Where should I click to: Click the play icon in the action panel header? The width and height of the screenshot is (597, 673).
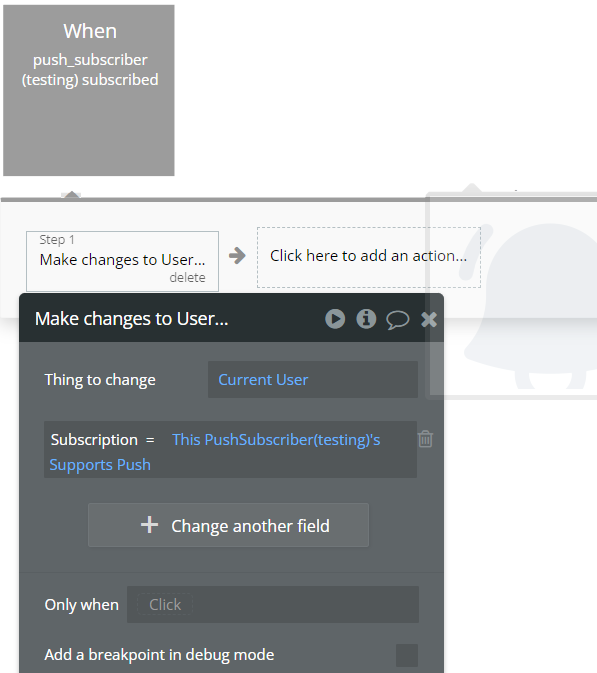pos(335,319)
